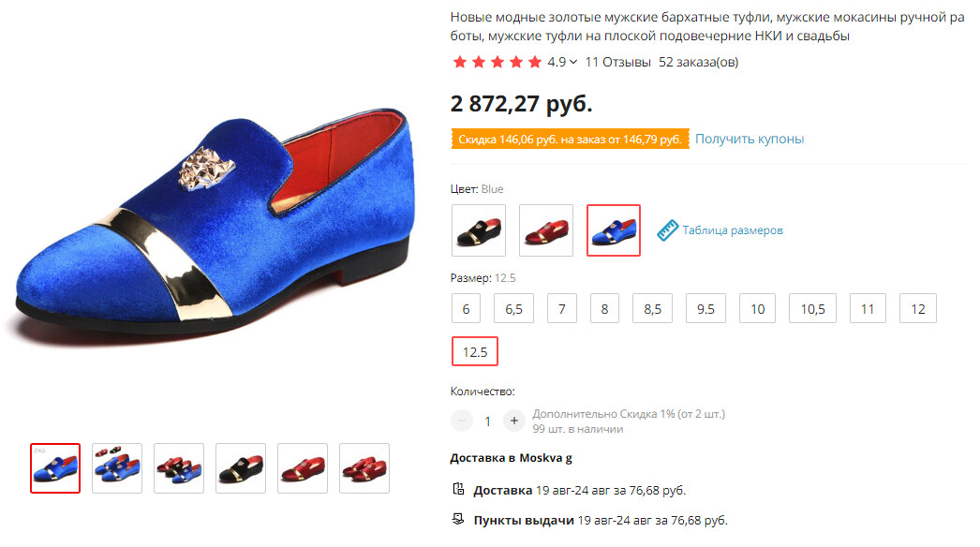Click the pickup points icon
The height and width of the screenshot is (547, 980).
458,519
